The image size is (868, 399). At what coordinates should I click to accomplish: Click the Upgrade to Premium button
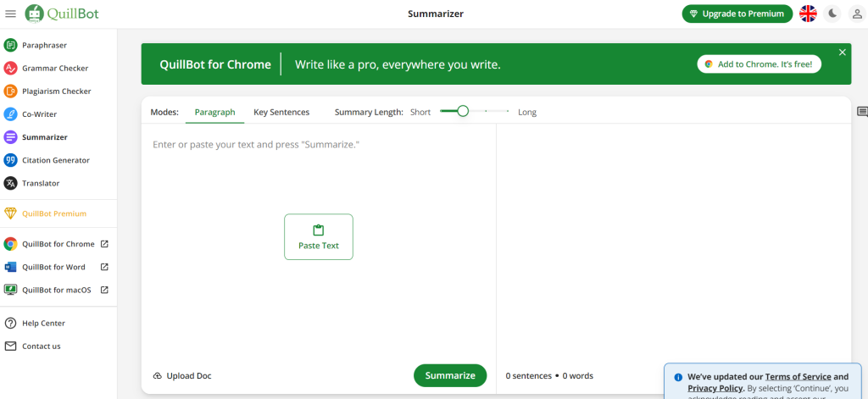click(737, 14)
